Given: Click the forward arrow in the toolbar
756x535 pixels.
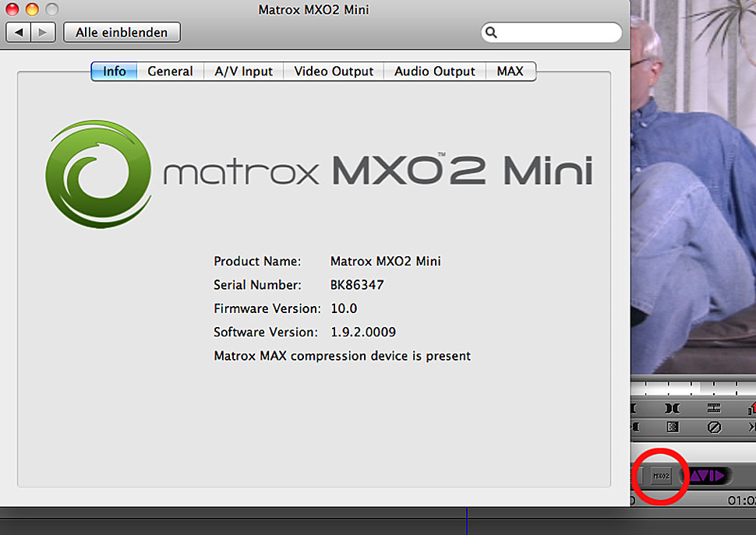Looking at the screenshot, I should tap(43, 32).
